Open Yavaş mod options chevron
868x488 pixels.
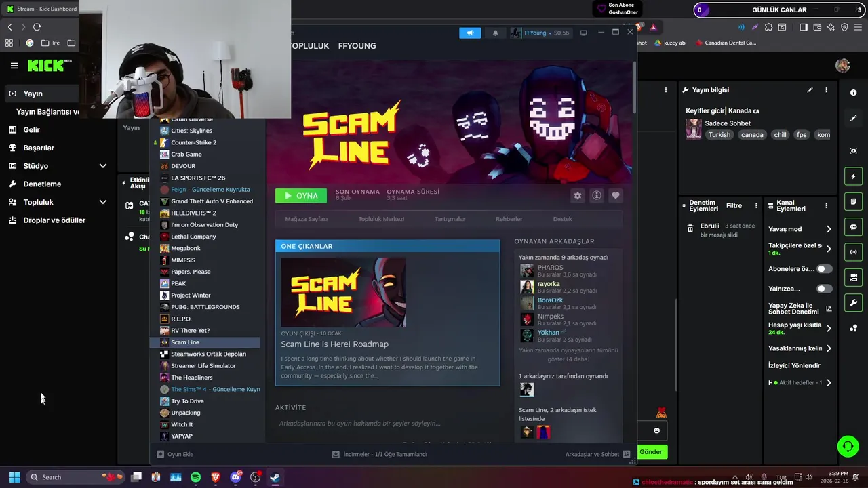point(829,229)
